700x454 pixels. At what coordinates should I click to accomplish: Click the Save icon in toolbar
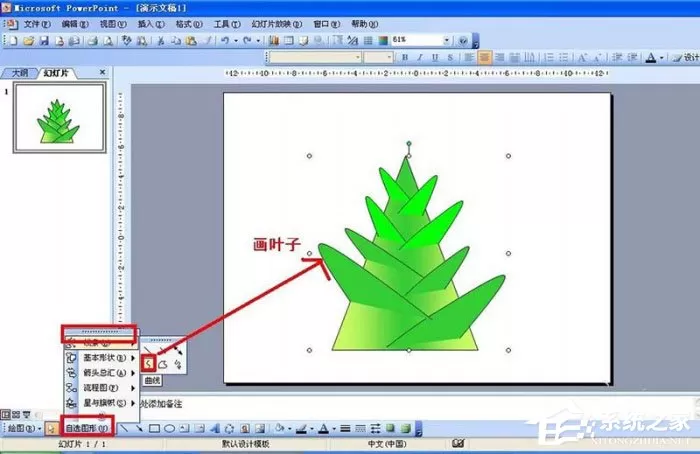(44, 41)
